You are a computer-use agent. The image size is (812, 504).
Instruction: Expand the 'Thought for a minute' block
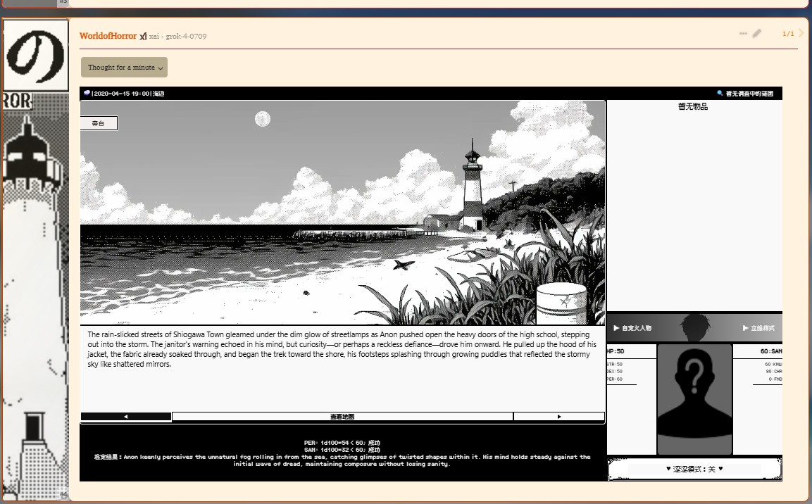click(124, 68)
